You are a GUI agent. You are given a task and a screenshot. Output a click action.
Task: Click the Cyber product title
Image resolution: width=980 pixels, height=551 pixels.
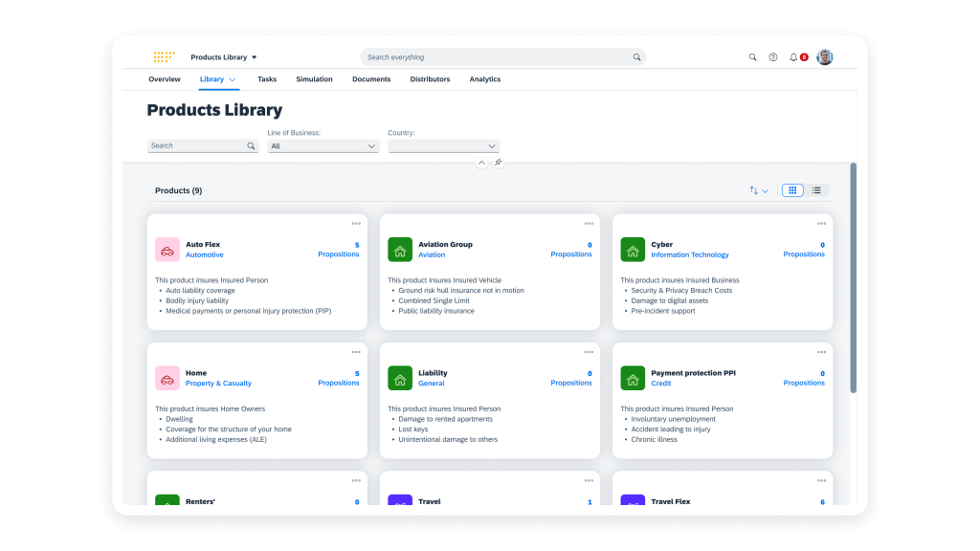click(x=662, y=245)
